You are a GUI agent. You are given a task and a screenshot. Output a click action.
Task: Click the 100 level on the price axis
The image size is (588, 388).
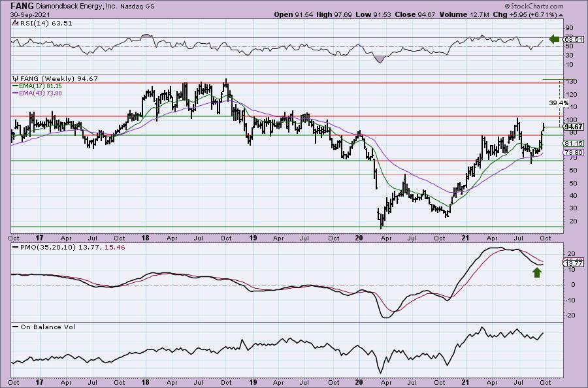(x=572, y=120)
